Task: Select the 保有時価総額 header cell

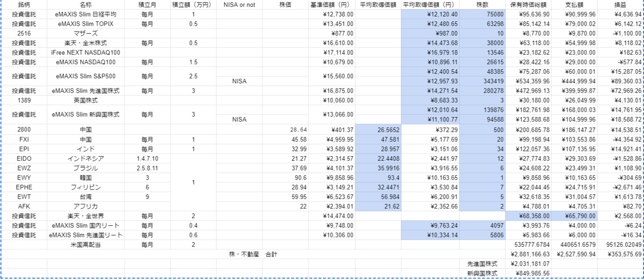Action: (x=529, y=5)
